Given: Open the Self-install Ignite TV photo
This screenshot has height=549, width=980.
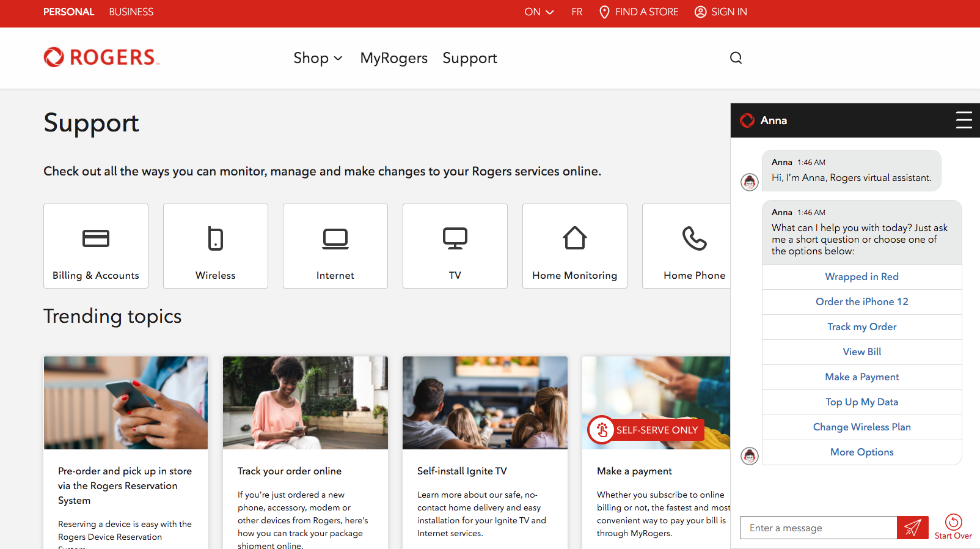Looking at the screenshot, I should pyautogui.click(x=485, y=403).
